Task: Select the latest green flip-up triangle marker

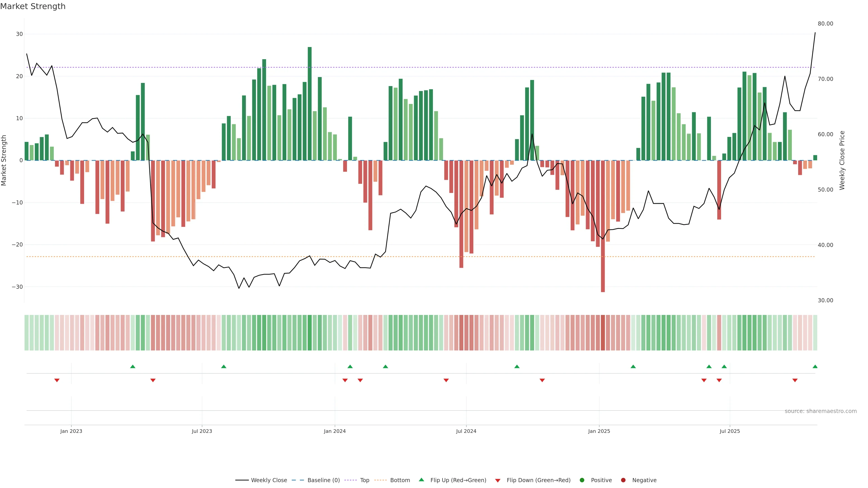Action: coord(815,366)
